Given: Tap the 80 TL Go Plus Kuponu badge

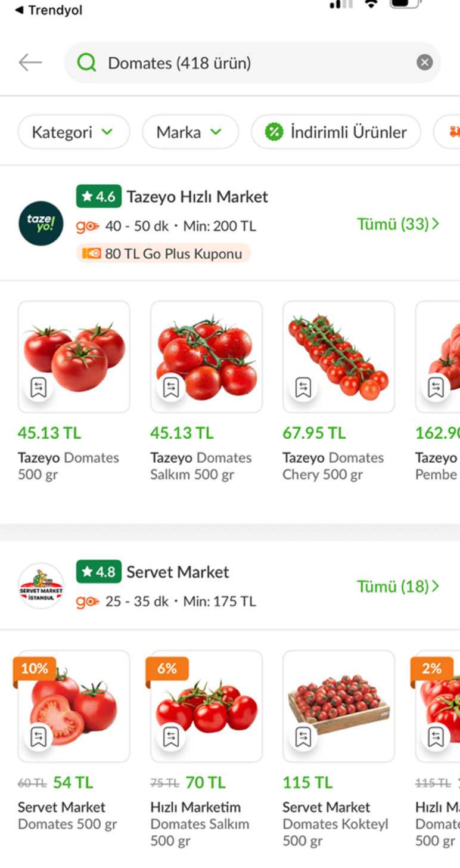Looking at the screenshot, I should tap(164, 253).
